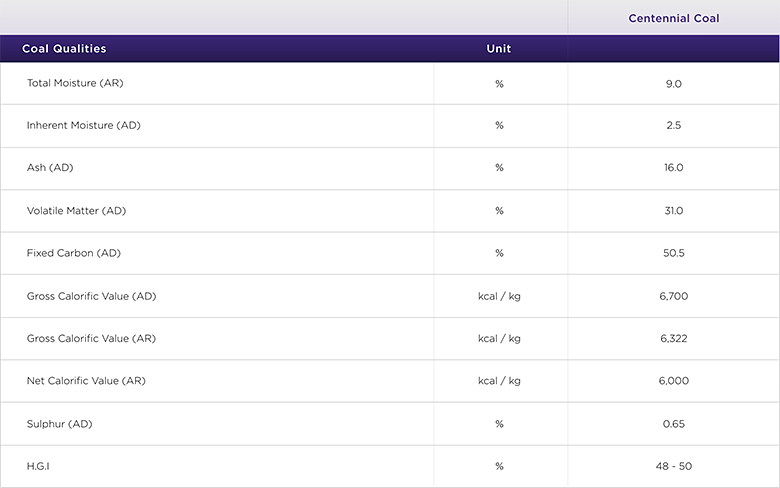Click the % unit in Inherent Moisture row
Screen dimensions: 780x488
(x=499, y=125)
